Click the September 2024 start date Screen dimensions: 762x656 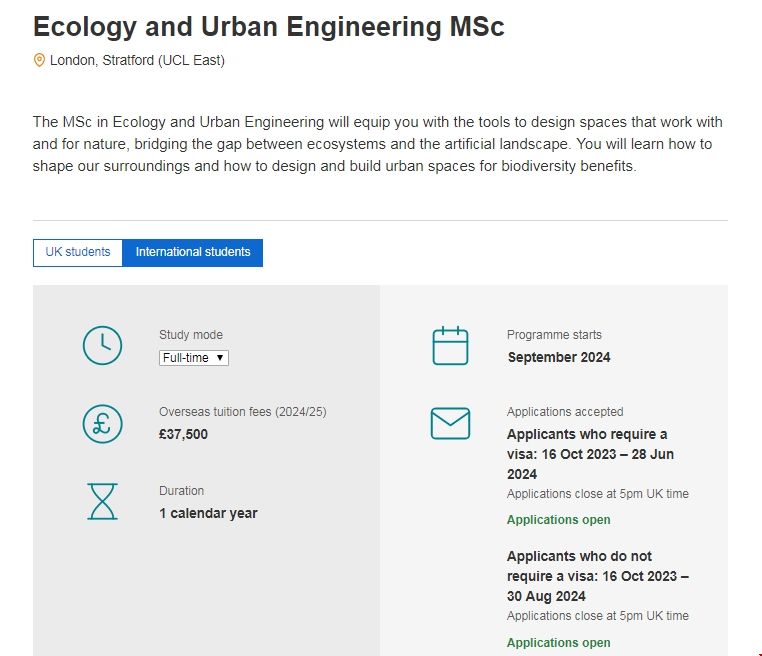(x=559, y=357)
